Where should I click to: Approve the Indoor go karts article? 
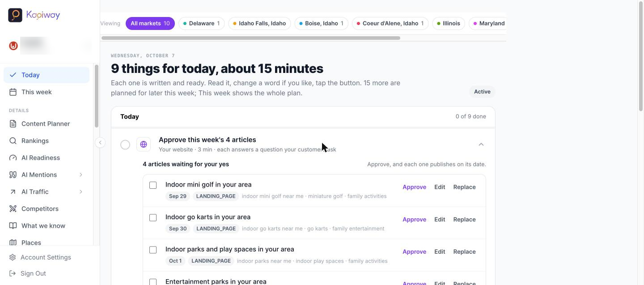coord(414,219)
